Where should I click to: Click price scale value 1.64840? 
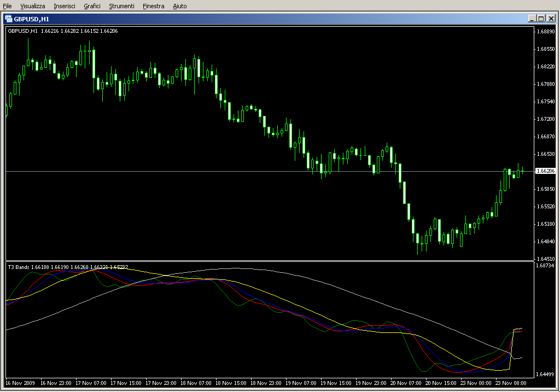(546, 241)
